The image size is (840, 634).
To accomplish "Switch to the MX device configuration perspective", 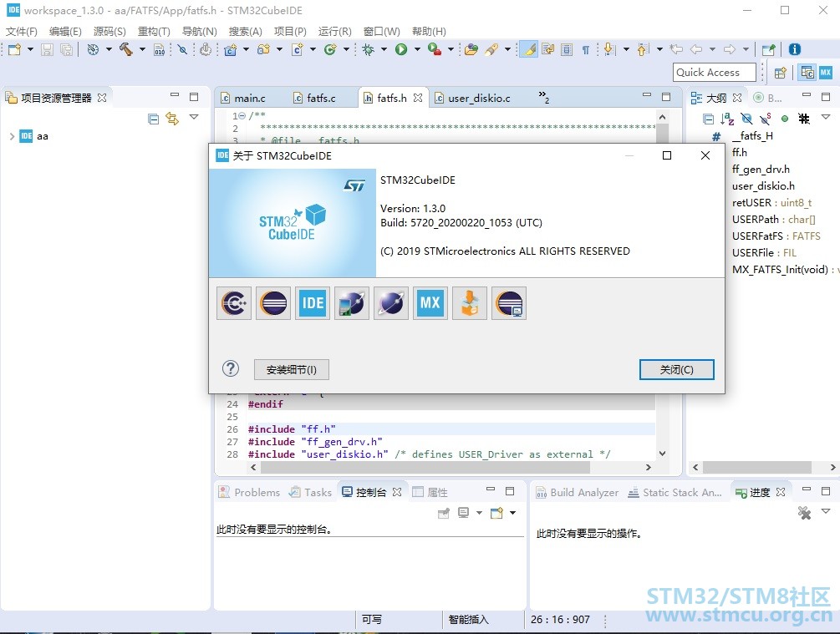I will [826, 73].
